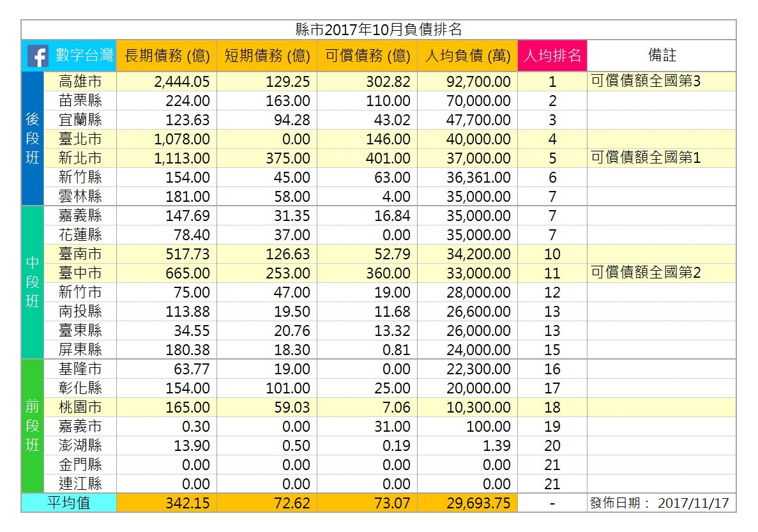
Task: Select the 臺東縣 row name cell
Action: point(80,330)
